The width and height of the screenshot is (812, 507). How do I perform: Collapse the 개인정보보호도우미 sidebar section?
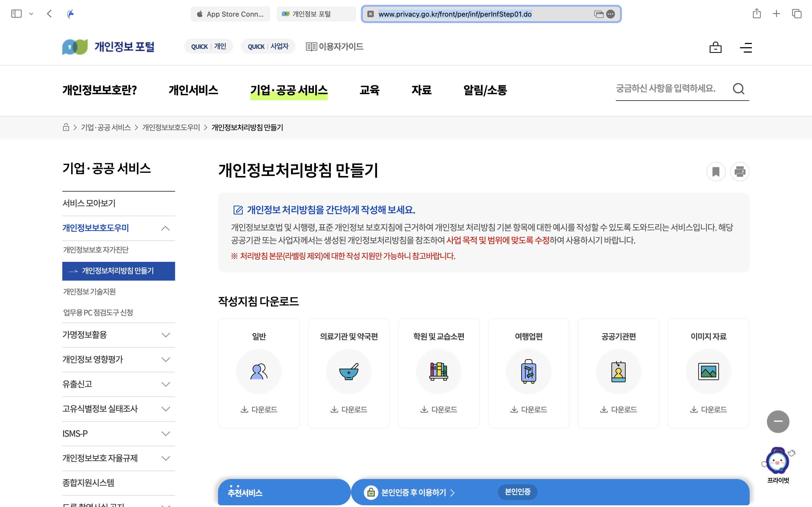(x=165, y=228)
